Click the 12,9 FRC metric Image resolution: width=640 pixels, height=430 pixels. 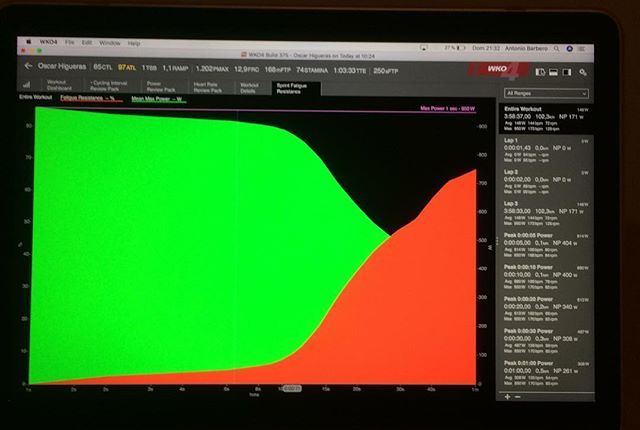[x=247, y=69]
